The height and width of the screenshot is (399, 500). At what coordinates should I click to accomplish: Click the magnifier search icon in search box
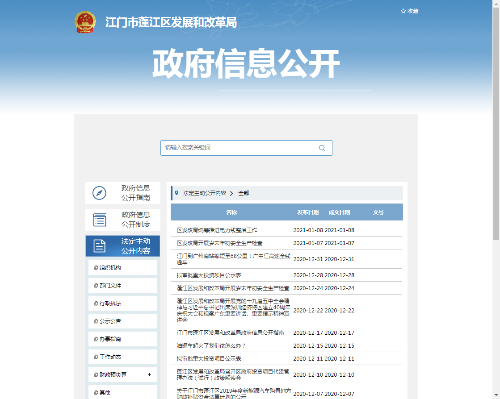(322, 148)
